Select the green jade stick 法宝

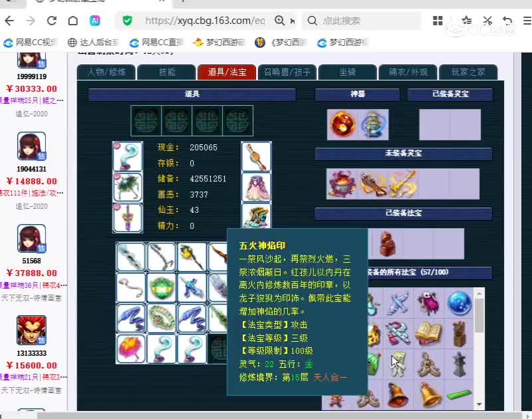pyautogui.click(x=459, y=395)
